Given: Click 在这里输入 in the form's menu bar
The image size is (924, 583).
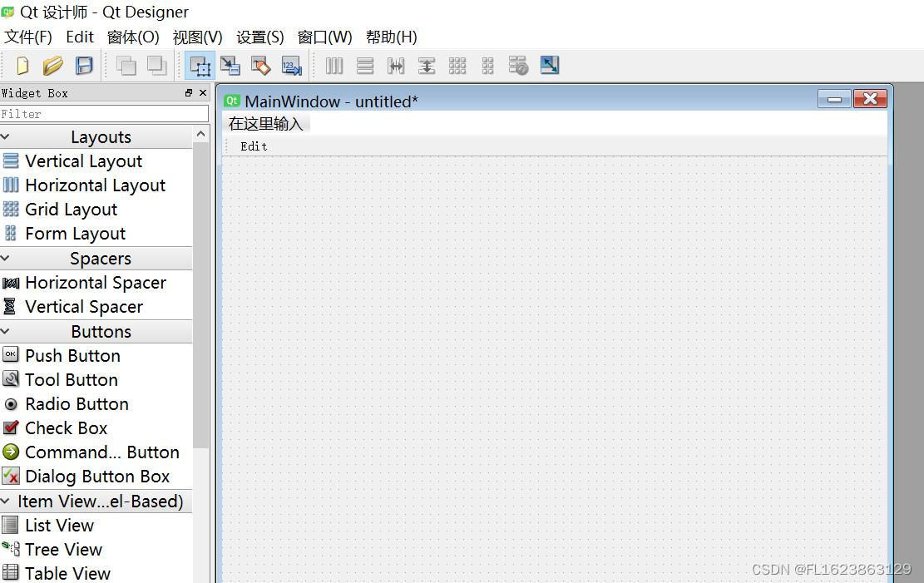Looking at the screenshot, I should [x=266, y=124].
